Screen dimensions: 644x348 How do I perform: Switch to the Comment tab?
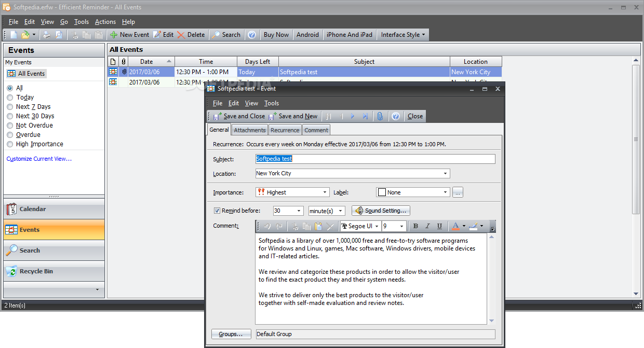point(316,130)
